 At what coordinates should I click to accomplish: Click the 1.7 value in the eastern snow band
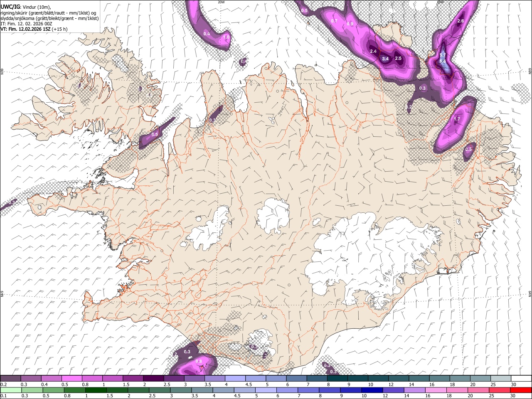tap(457, 119)
